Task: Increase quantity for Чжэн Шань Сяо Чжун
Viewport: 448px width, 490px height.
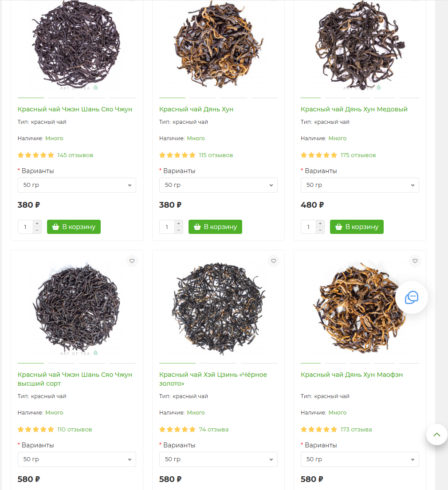Action: tap(37, 224)
